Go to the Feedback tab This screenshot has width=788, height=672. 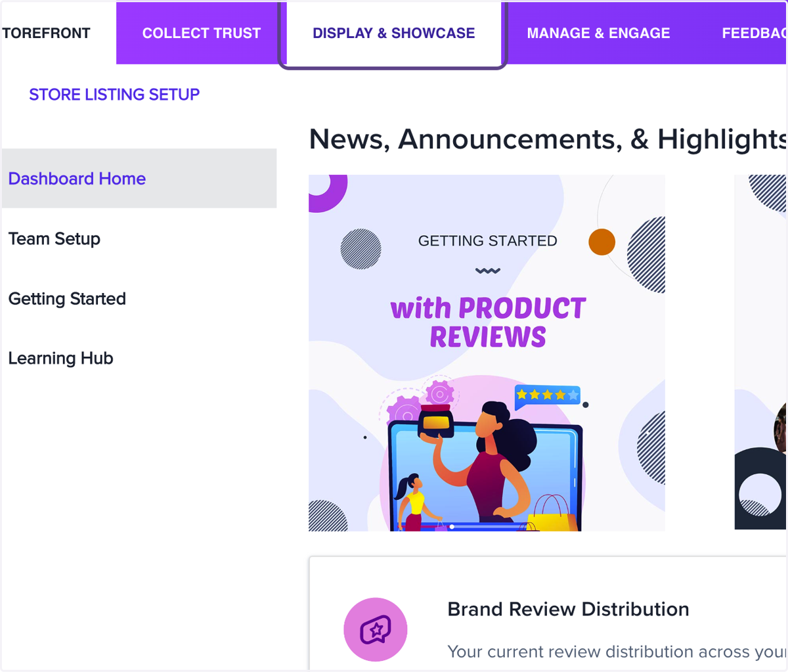point(754,33)
